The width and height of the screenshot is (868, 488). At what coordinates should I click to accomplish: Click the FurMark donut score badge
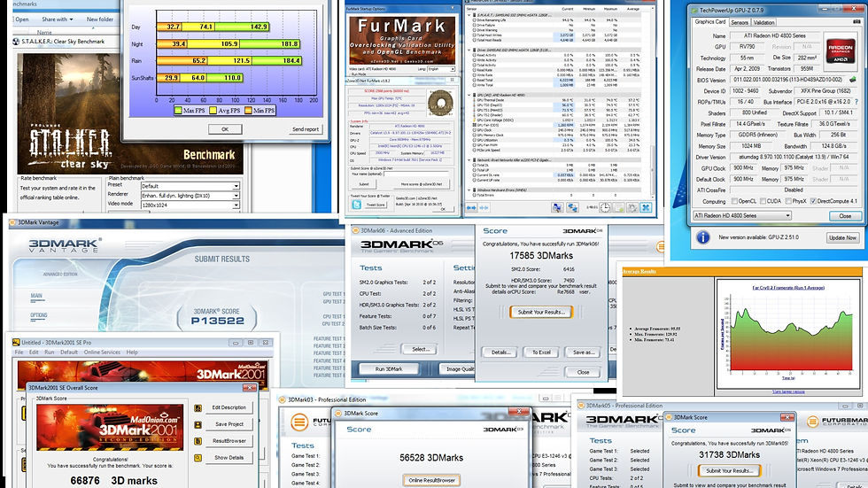pyautogui.click(x=440, y=103)
